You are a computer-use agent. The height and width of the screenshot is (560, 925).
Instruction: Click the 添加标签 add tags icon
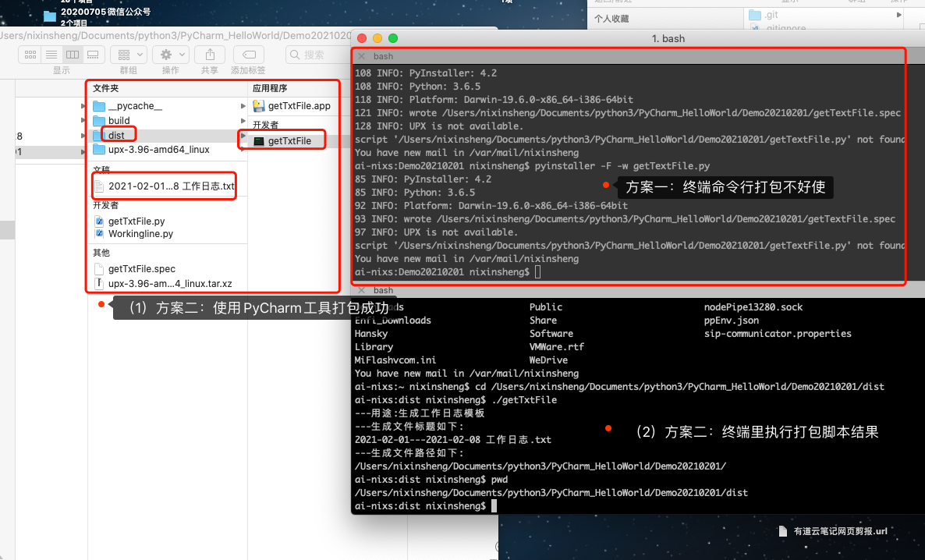pos(248,54)
